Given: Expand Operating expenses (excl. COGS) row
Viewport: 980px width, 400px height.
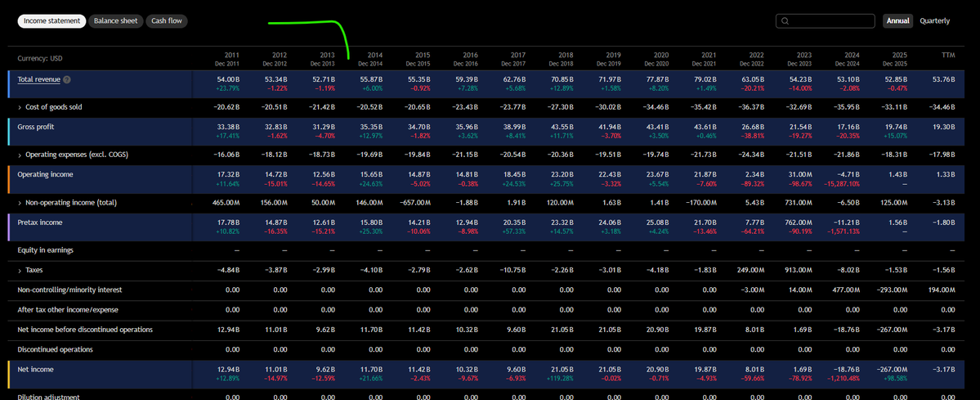Looking at the screenshot, I should (x=20, y=155).
